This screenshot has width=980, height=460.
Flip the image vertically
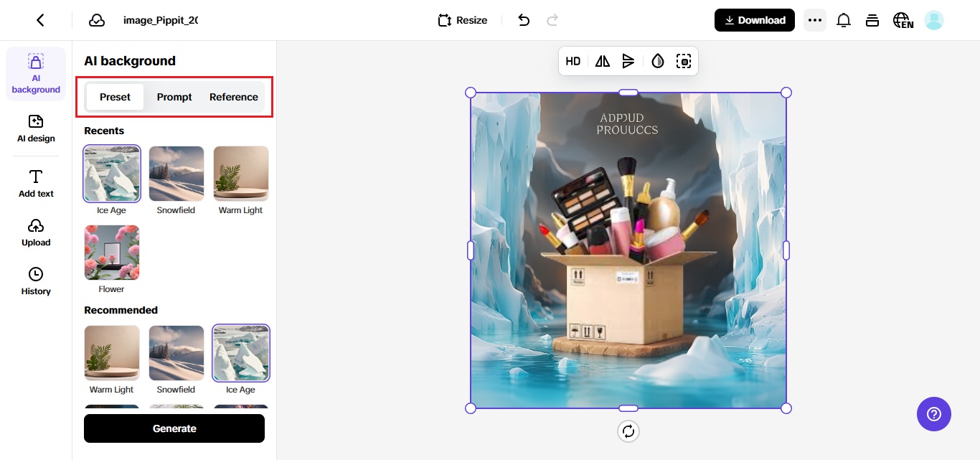629,61
